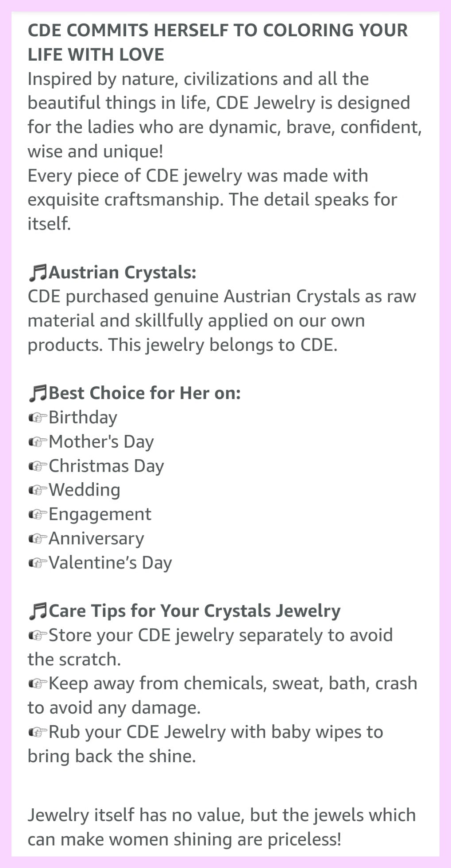This screenshot has width=451, height=868.
Task: Click the pointing hand icon beside Anniversary
Action: [37, 539]
